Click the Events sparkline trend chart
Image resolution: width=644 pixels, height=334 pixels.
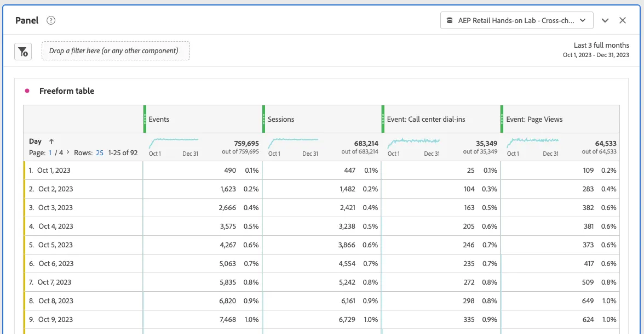tap(173, 143)
